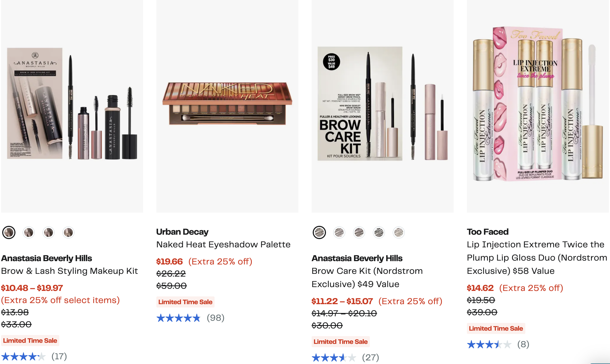
Task: Click Limited Time Sale badge under Urban Decay
Action: (x=185, y=302)
